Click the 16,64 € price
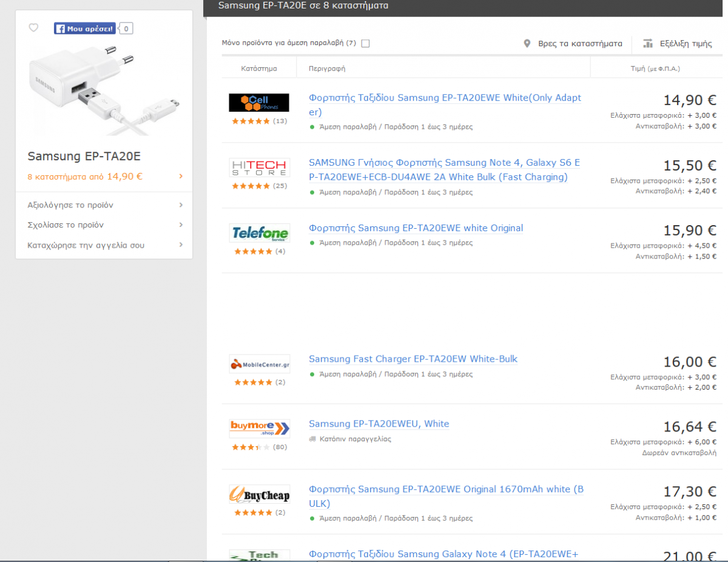The image size is (728, 562). point(690,427)
